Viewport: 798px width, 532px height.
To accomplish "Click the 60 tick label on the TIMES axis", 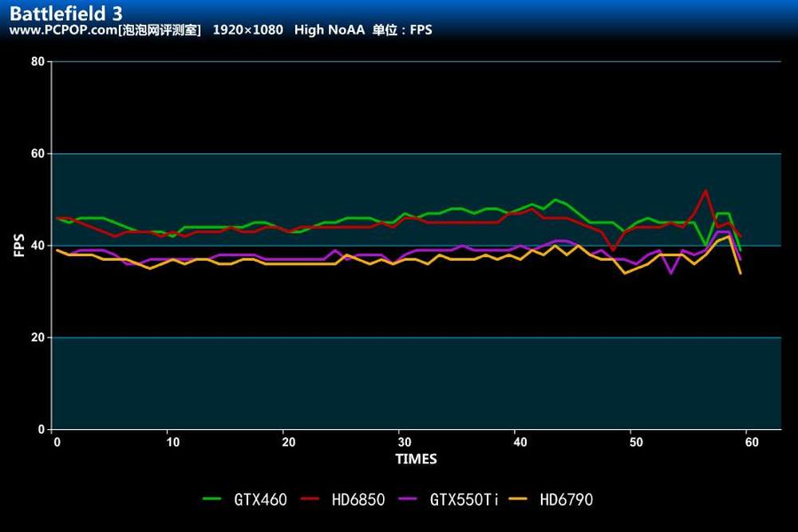I will [752, 442].
